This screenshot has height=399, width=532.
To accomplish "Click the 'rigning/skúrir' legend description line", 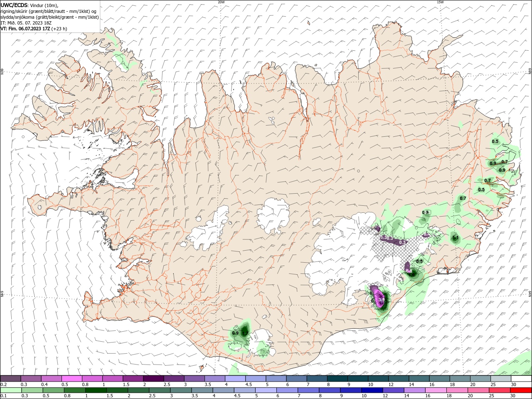I will click(49, 11).
